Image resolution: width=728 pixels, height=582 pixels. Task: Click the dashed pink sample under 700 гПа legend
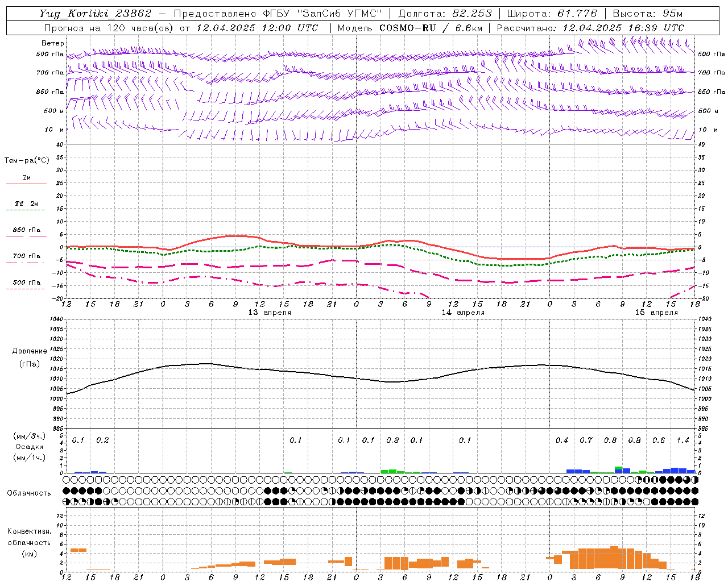[26, 263]
